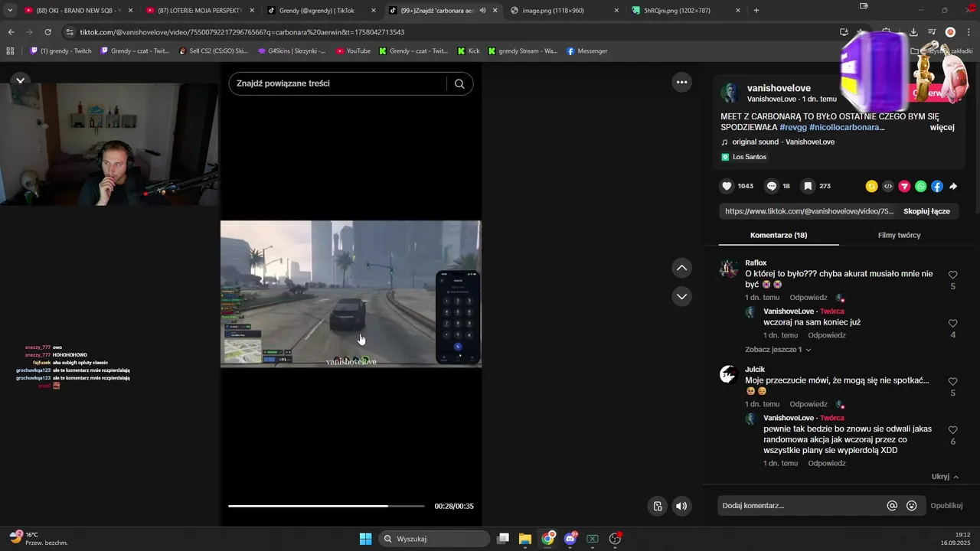Image resolution: width=980 pixels, height=551 pixels.
Task: Like Raflox's comment
Action: point(953,275)
